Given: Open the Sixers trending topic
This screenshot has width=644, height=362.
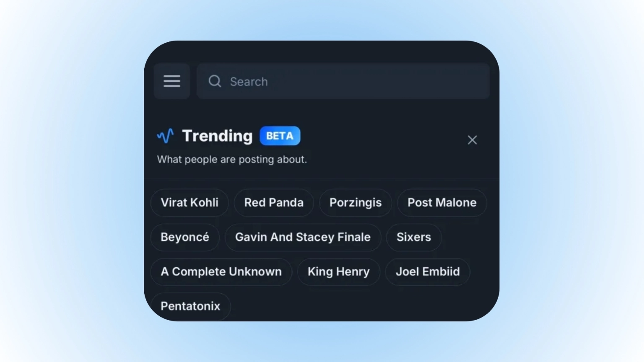Looking at the screenshot, I should coord(414,237).
